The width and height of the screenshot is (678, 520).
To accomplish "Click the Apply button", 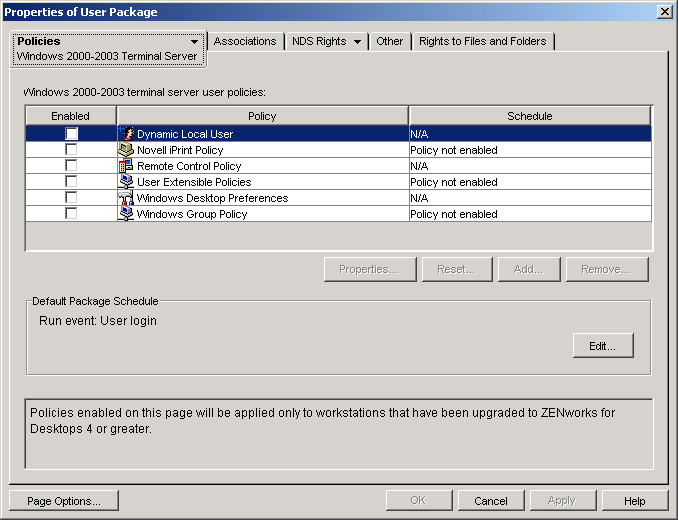I will [563, 501].
